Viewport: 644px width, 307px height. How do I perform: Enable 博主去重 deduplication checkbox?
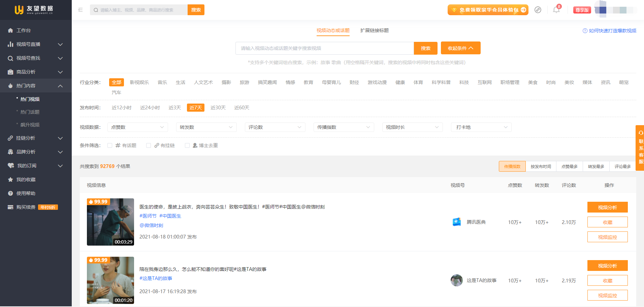(187, 145)
